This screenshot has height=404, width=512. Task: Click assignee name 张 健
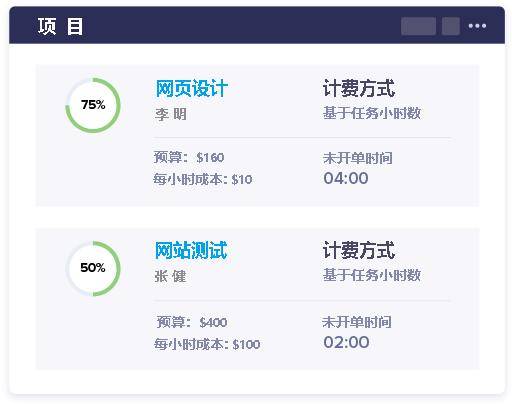pos(170,276)
